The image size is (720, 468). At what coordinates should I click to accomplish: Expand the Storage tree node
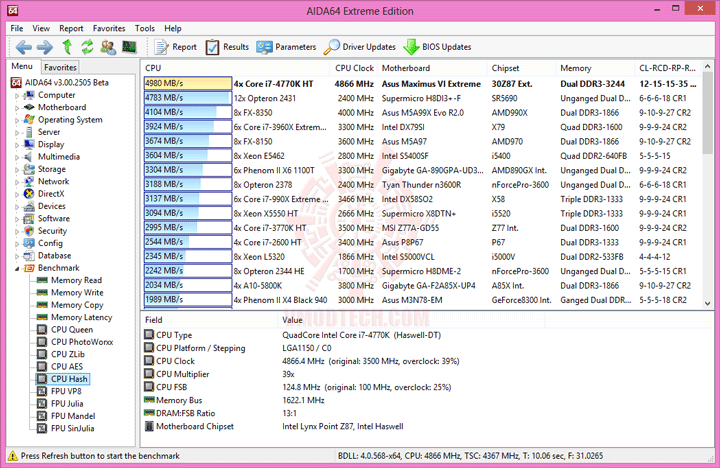point(17,170)
